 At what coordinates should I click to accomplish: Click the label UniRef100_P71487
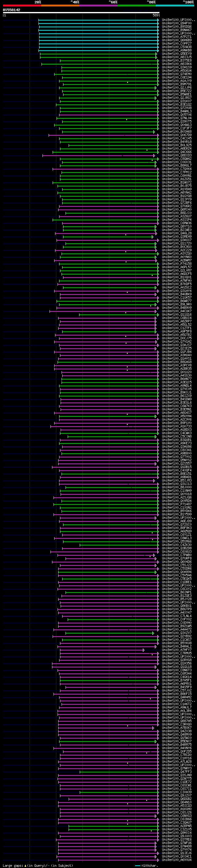tap(176, 504)
